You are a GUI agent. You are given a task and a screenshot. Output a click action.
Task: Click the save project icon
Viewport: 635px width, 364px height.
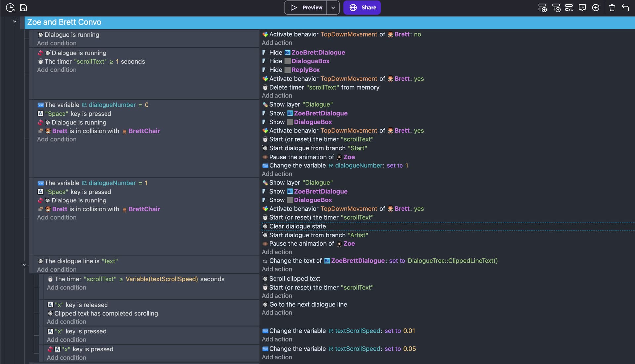click(23, 8)
